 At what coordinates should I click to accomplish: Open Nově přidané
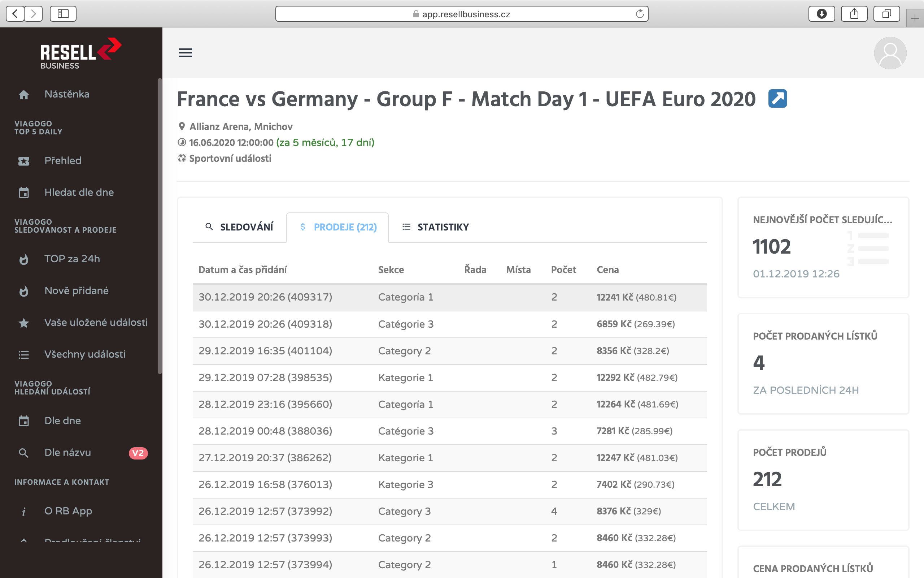click(77, 290)
